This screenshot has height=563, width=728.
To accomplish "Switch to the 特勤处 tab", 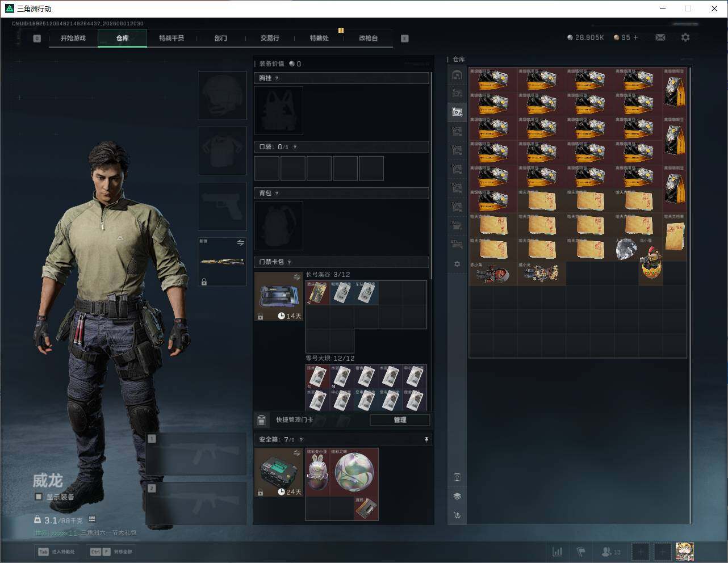I will (x=319, y=38).
